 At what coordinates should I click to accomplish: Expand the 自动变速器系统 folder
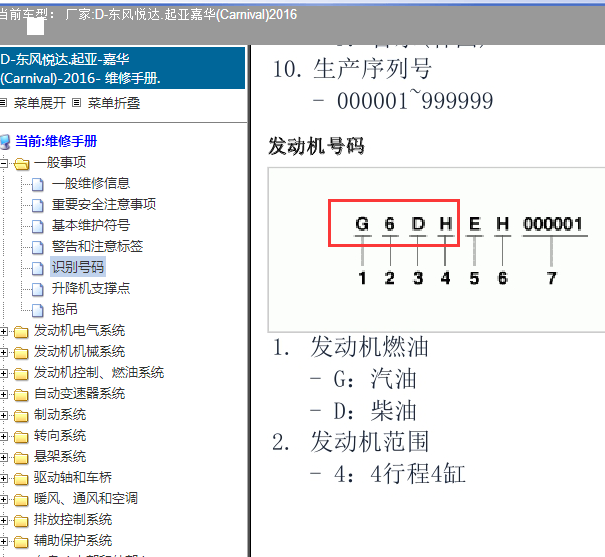tap(3, 395)
